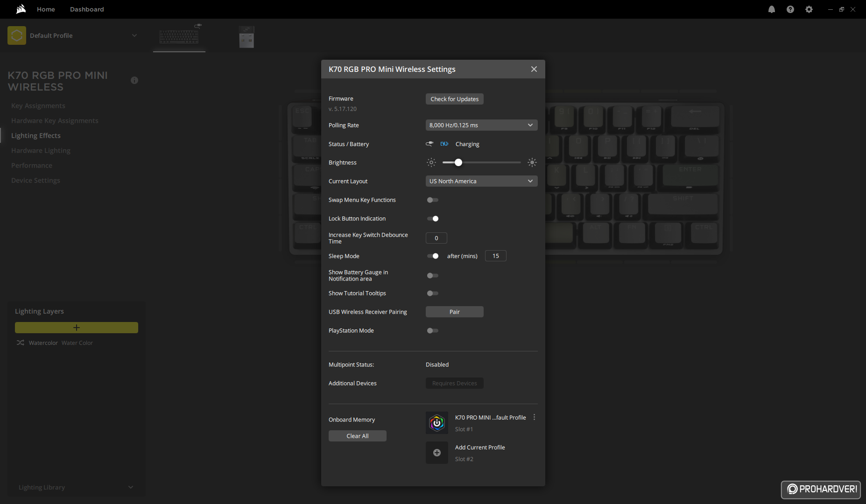Open the Polling Rate dropdown

pyautogui.click(x=482, y=125)
